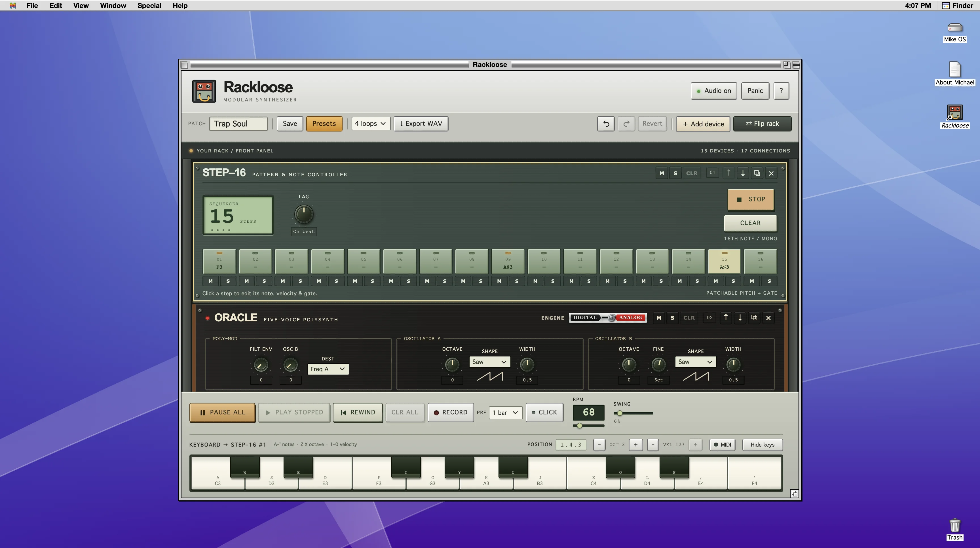The height and width of the screenshot is (548, 980).
Task: Toggle the metronome CLICK button
Action: click(x=544, y=412)
